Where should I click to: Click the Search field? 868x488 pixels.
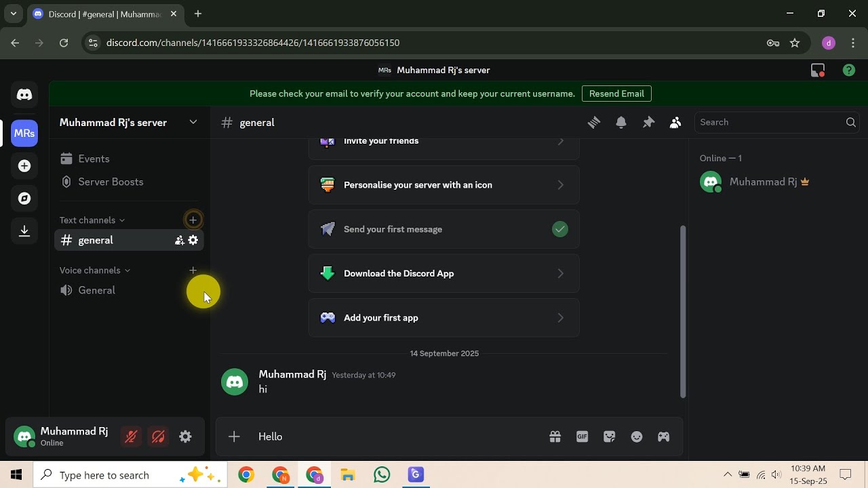(776, 122)
